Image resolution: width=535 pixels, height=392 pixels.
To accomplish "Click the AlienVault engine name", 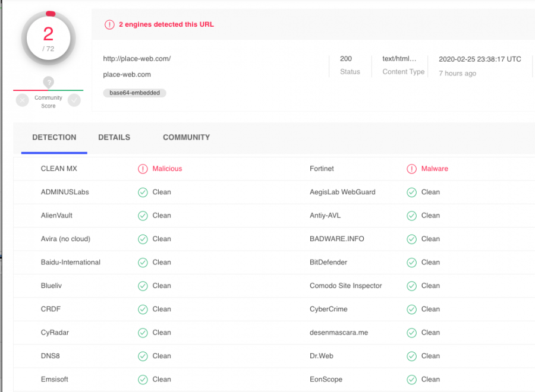I will 56,216.
